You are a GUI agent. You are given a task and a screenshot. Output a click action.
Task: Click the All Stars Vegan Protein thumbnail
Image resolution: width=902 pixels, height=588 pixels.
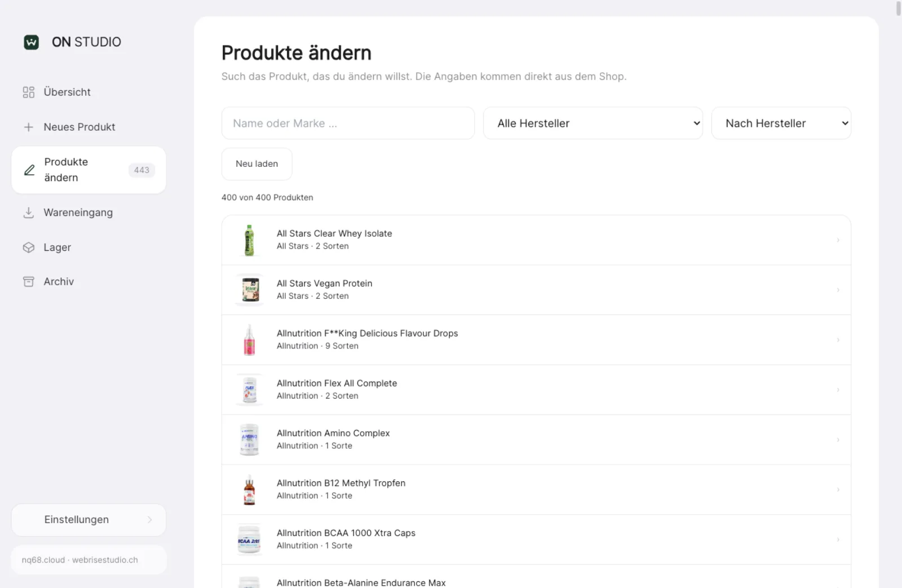point(249,290)
